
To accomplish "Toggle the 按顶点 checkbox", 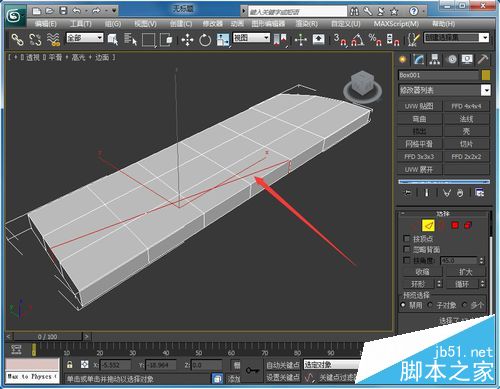I will coord(406,238).
